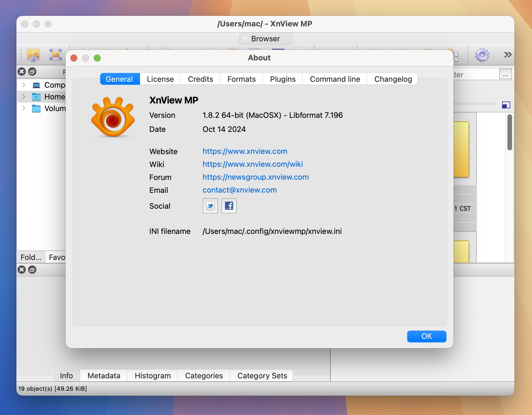Open the Formats tab
The width and height of the screenshot is (532, 415).
point(241,79)
